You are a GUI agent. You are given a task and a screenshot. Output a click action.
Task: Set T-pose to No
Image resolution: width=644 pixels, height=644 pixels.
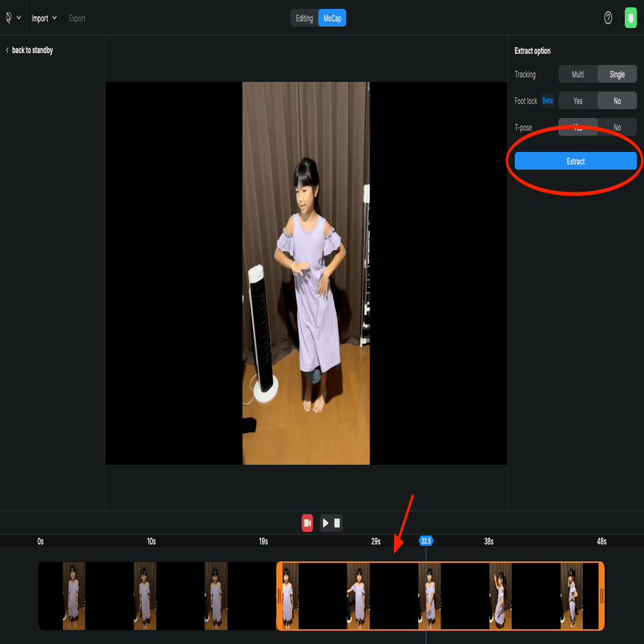click(x=617, y=128)
